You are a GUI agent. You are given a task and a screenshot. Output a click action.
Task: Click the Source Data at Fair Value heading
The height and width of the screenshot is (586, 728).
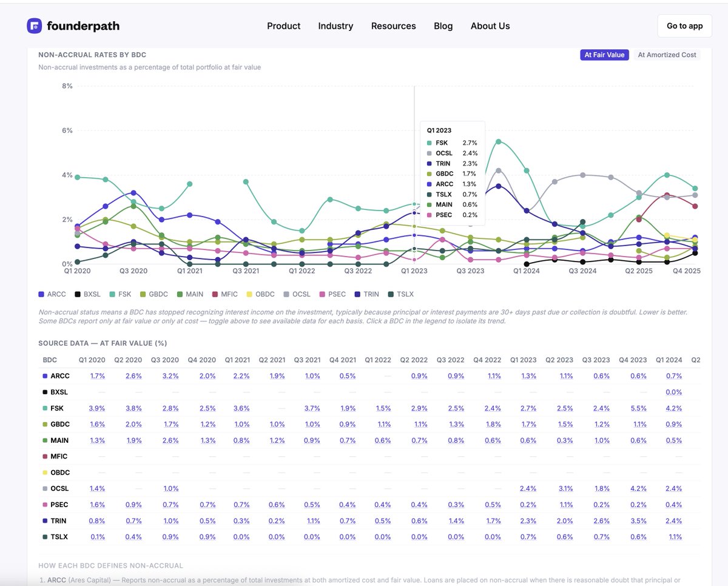(x=103, y=343)
